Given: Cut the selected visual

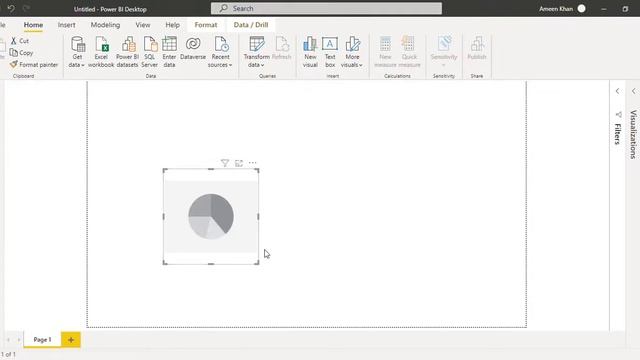Looking at the screenshot, I should [20, 41].
